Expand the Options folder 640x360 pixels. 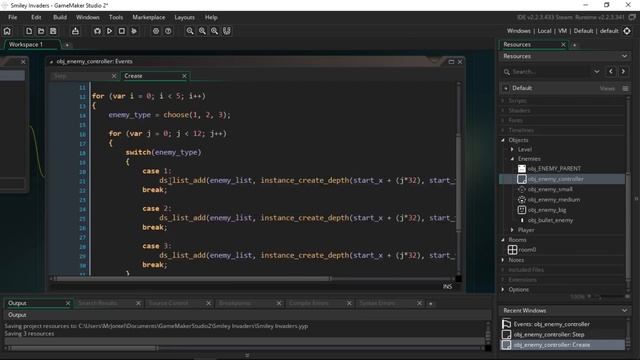[x=503, y=290]
